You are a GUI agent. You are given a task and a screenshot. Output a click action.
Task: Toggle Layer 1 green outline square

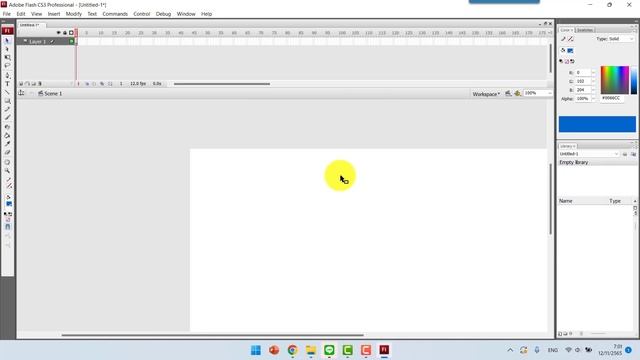pyautogui.click(x=71, y=41)
